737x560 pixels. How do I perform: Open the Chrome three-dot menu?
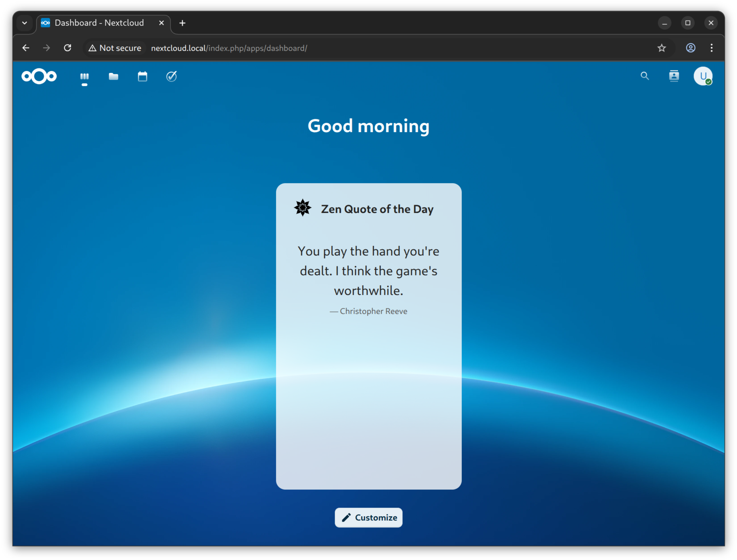711,48
